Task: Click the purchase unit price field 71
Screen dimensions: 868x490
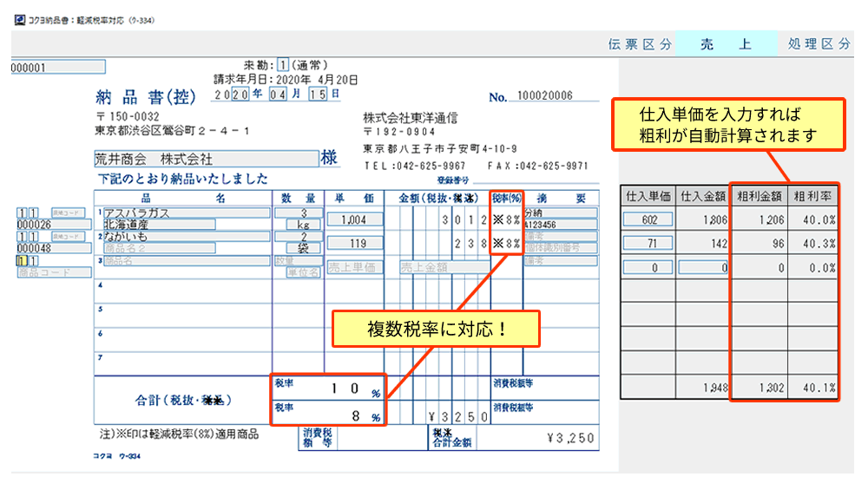Action: coord(647,245)
